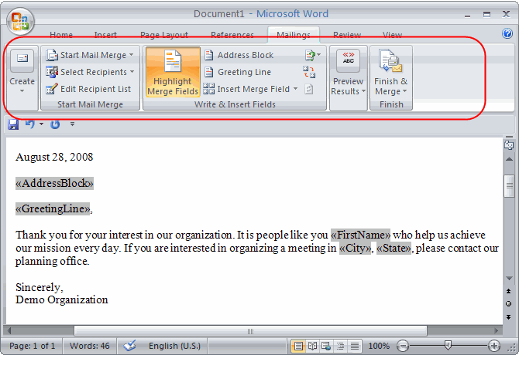Open the Home tab
Screen dimensions: 528x374
point(61,35)
